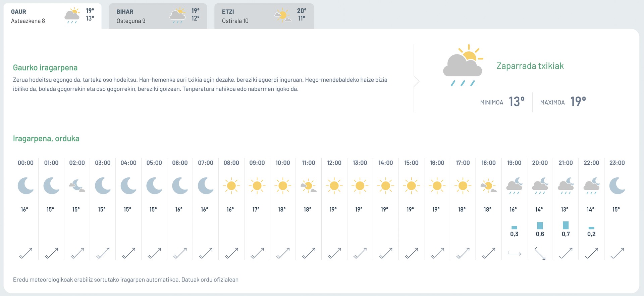This screenshot has height=296, width=644.
Task: Click the wind arrow under 19:00
Action: (514, 253)
